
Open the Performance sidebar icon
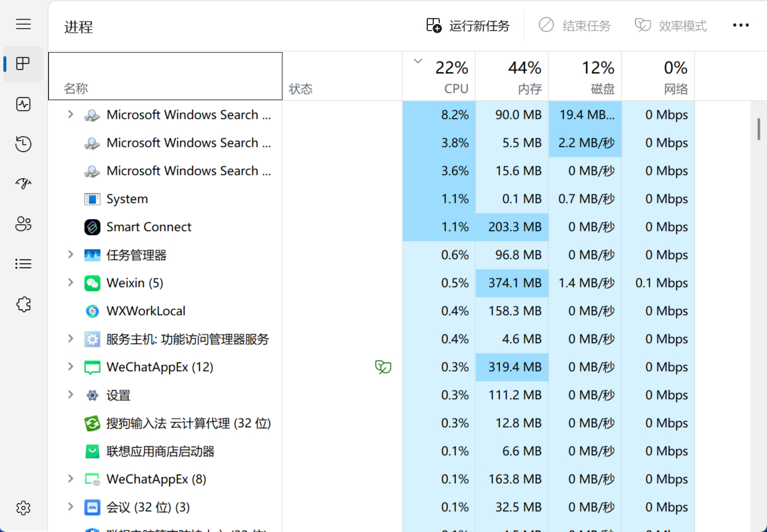[23, 104]
